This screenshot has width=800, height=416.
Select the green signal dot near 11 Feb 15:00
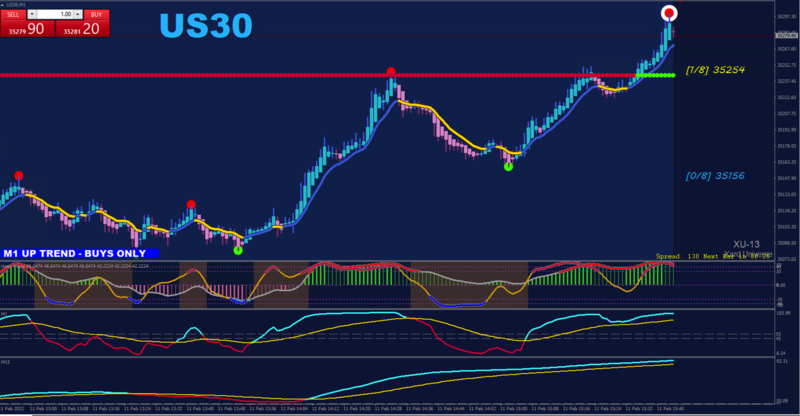pyautogui.click(x=508, y=166)
